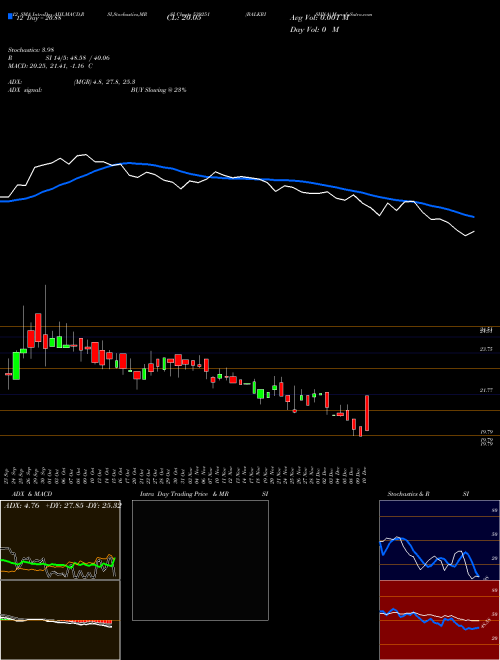Click the 'Day Vol: 0 M' value
This screenshot has width=500, height=660.
tap(314, 29)
